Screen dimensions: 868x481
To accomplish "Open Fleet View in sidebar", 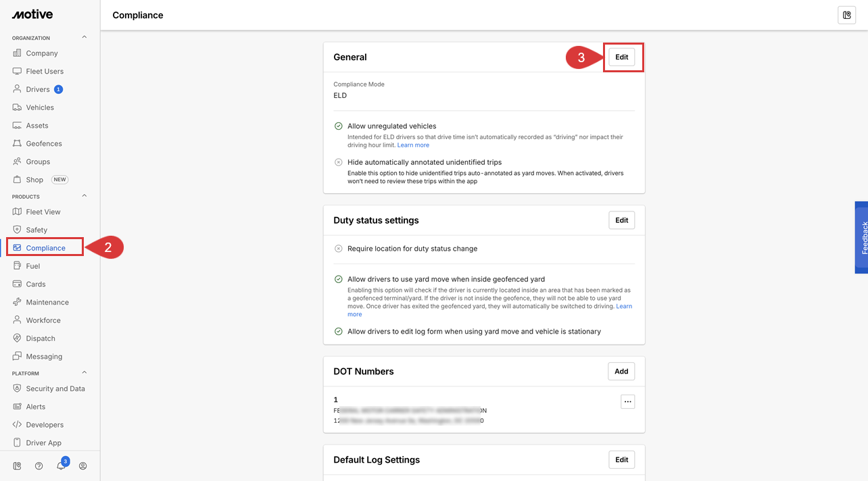I will 43,211.
